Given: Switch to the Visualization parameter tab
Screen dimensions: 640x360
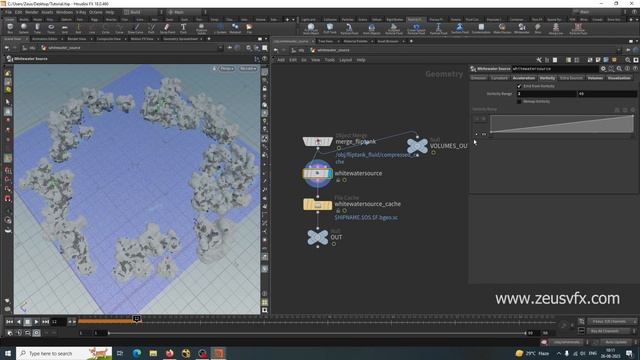Looking at the screenshot, I should click(x=619, y=78).
